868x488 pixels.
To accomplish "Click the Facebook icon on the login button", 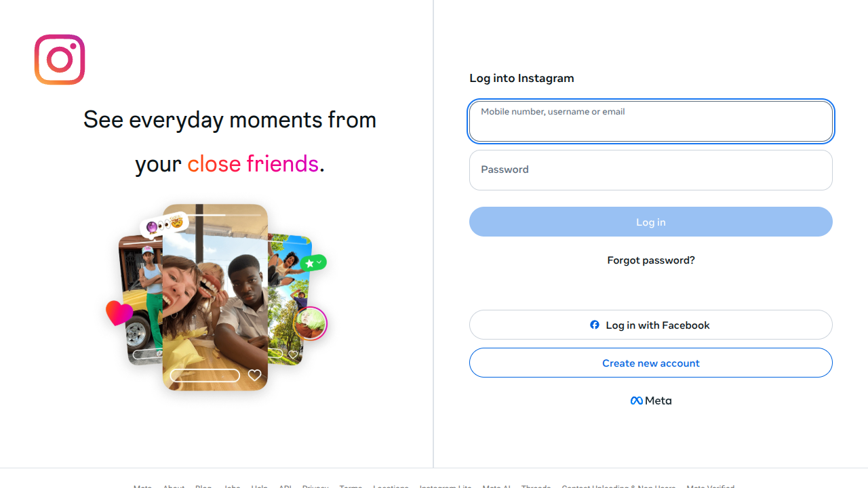I will coord(594,325).
